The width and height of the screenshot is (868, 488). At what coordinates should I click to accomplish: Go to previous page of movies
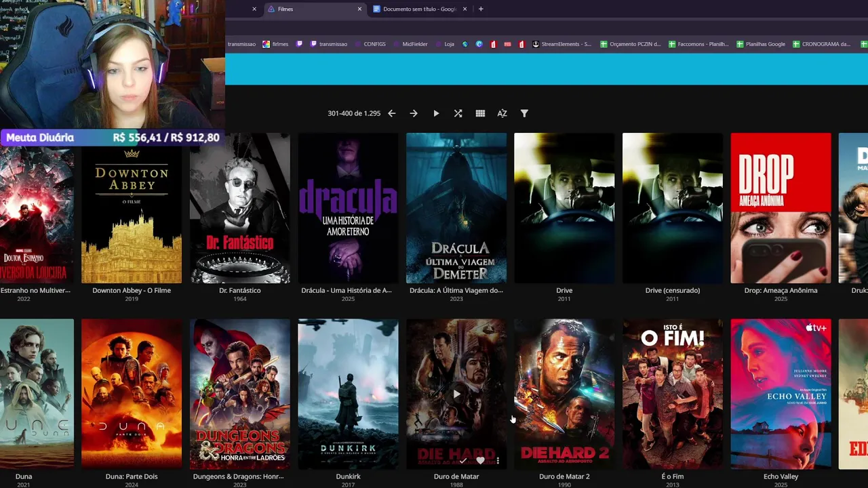coord(391,113)
